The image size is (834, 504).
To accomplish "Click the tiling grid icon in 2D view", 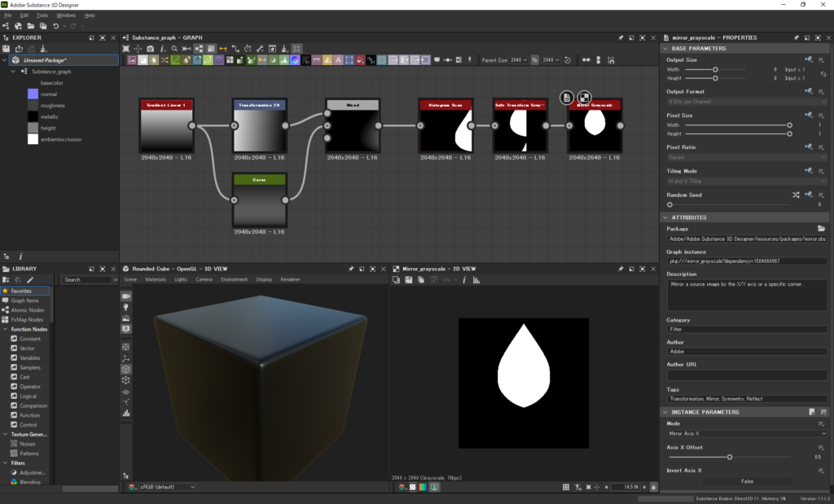I will tap(566, 487).
